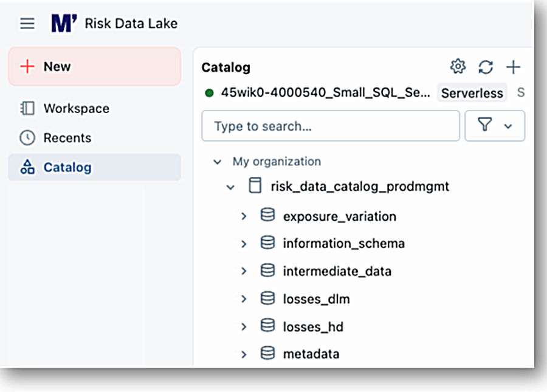Click information_schema database icon
Image resolution: width=547 pixels, height=392 pixels.
(x=267, y=242)
